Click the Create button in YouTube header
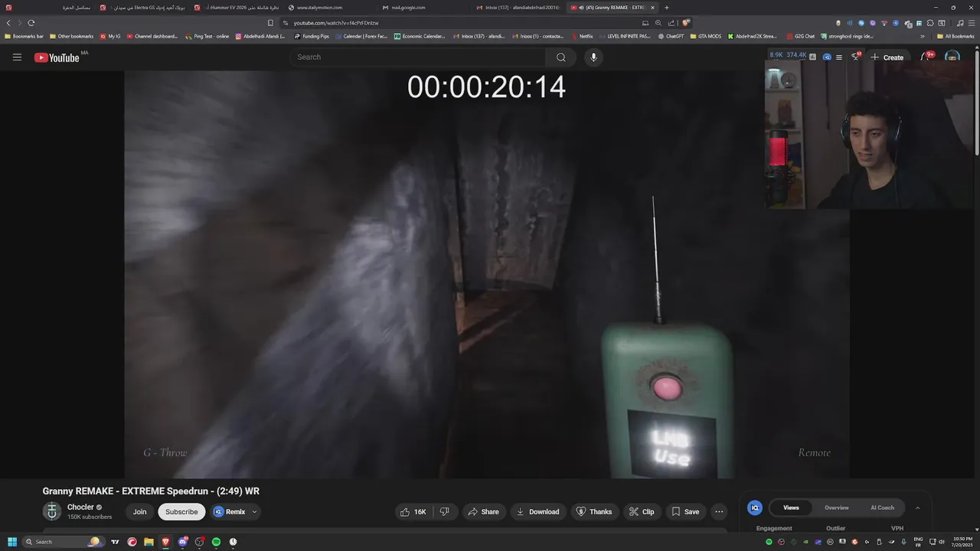Viewport: 980px width, 551px height. 887,57
